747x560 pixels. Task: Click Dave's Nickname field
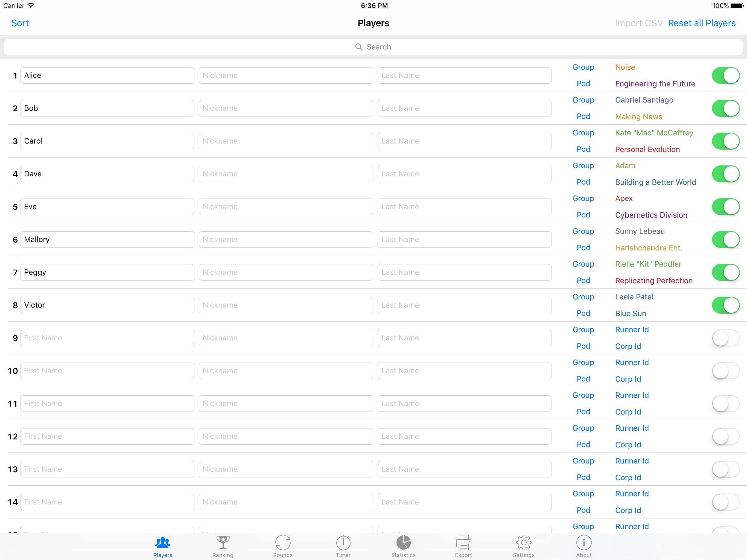click(x=285, y=174)
